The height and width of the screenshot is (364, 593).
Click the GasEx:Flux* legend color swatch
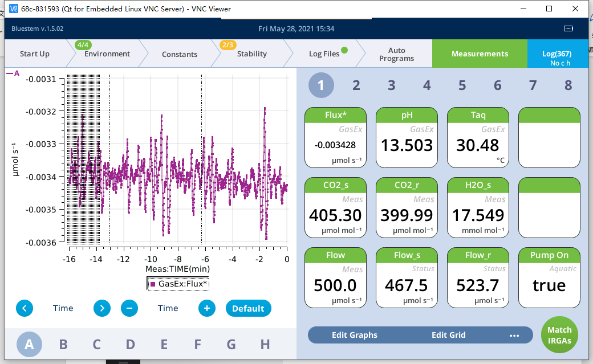pos(153,283)
